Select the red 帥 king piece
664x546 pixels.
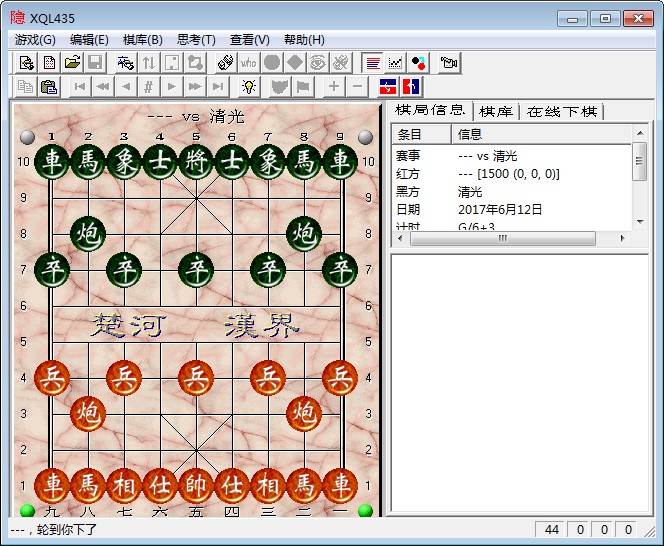196,486
